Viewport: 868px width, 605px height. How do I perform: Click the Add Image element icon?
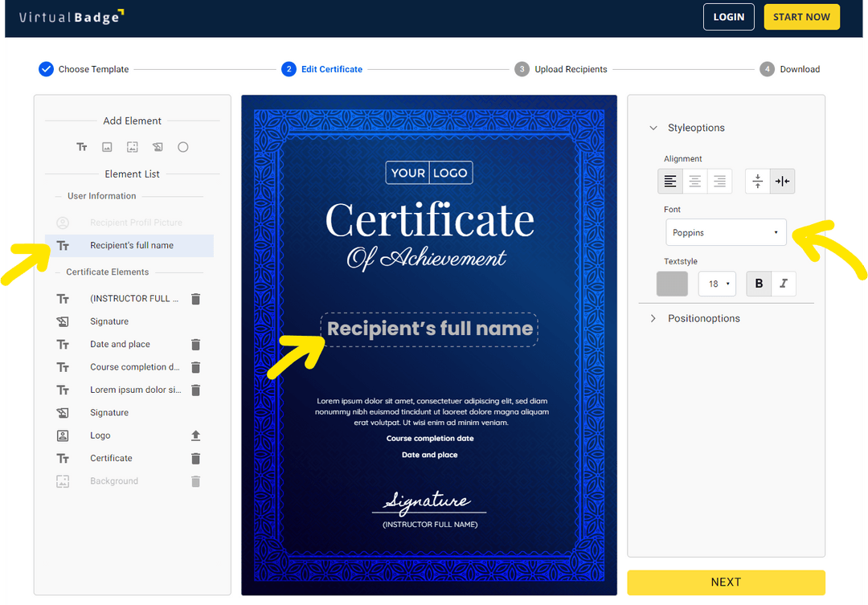[x=107, y=147]
